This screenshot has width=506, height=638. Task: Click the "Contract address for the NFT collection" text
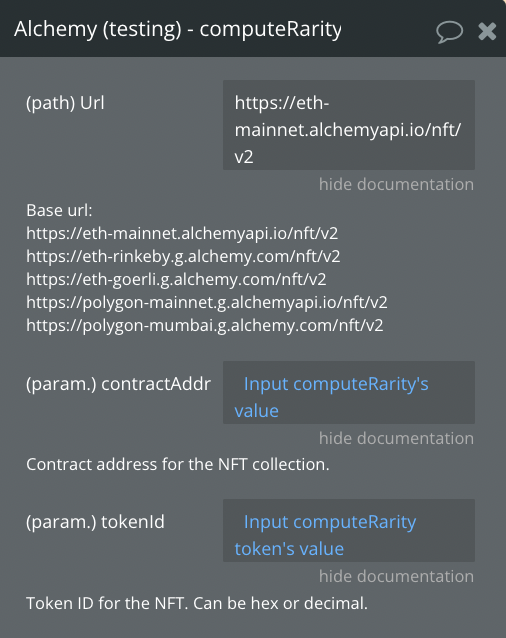(178, 464)
